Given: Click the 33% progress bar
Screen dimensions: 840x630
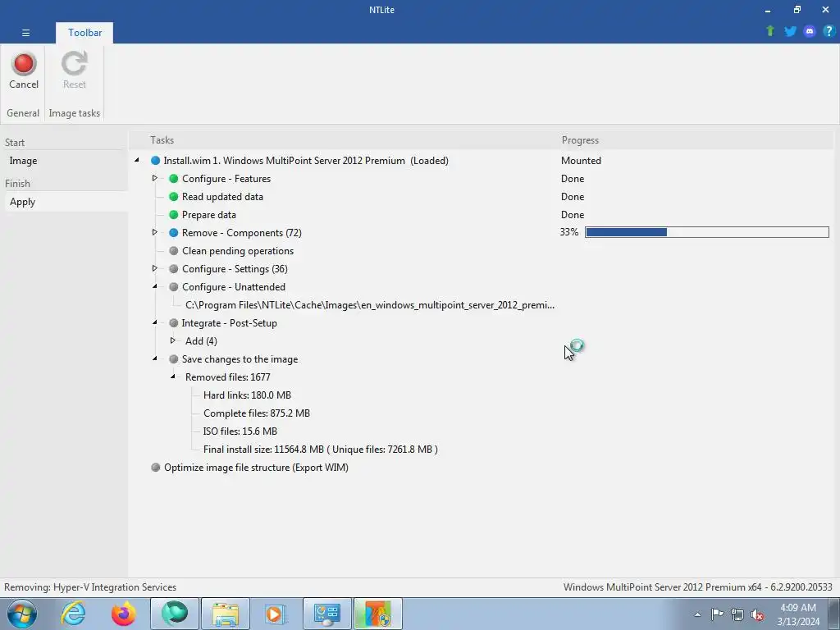Looking at the screenshot, I should [707, 232].
